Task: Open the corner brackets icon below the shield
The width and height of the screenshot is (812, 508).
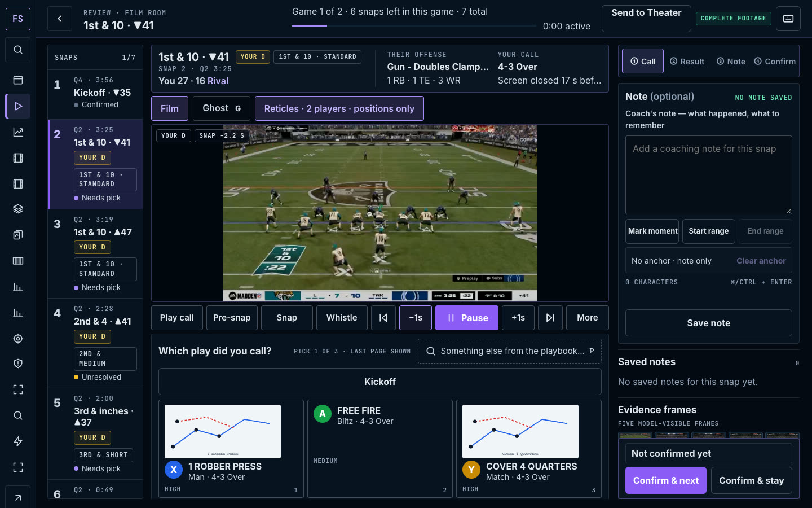Action: 18,389
